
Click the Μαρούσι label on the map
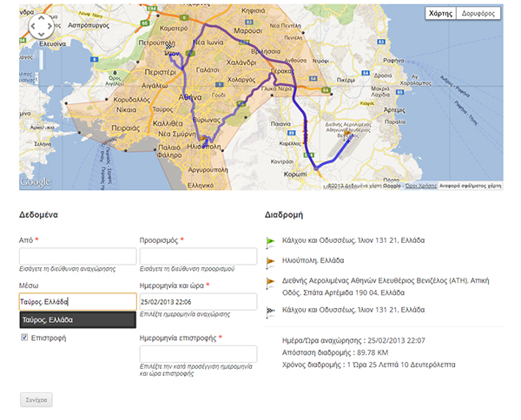pos(247,31)
